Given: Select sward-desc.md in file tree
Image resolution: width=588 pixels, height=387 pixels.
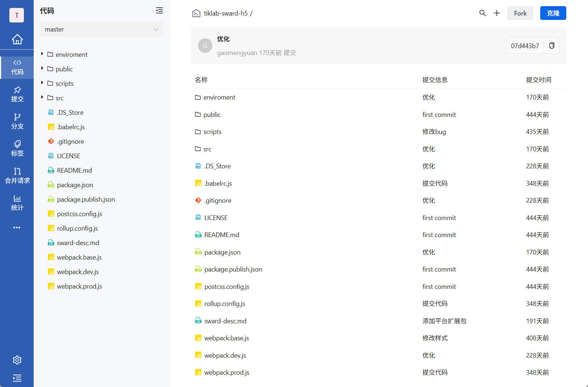Looking at the screenshot, I should pos(78,243).
